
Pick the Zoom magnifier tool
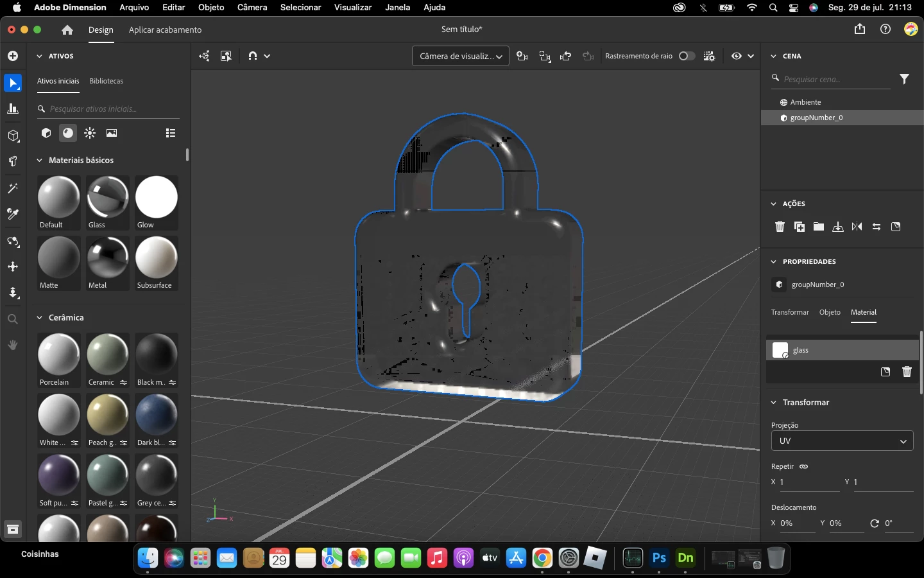click(x=13, y=319)
